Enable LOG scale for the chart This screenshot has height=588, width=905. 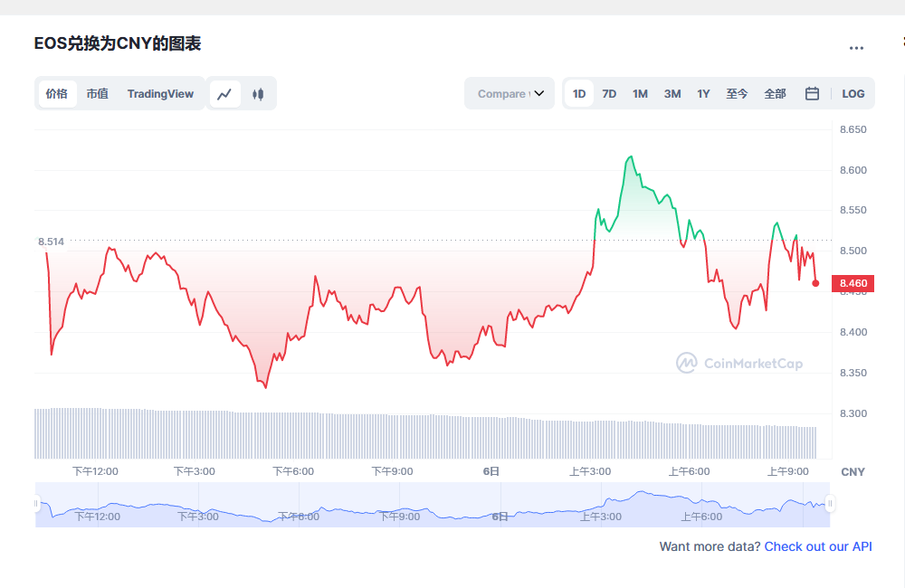[x=853, y=93]
